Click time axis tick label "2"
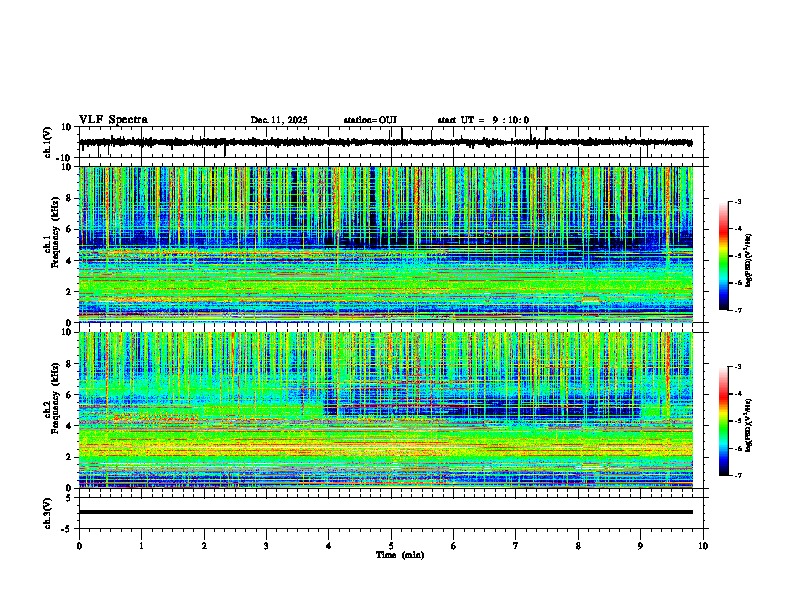792x612 pixels. click(204, 546)
